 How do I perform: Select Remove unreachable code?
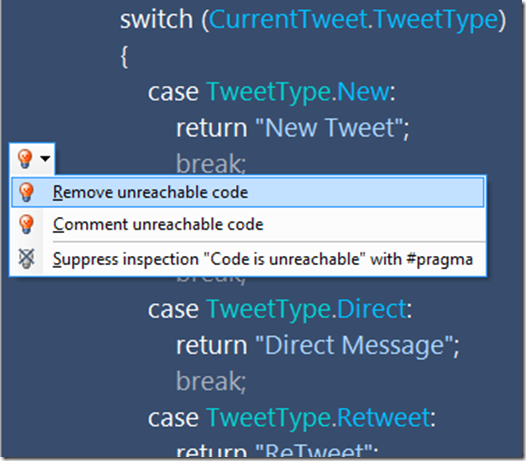[248, 193]
